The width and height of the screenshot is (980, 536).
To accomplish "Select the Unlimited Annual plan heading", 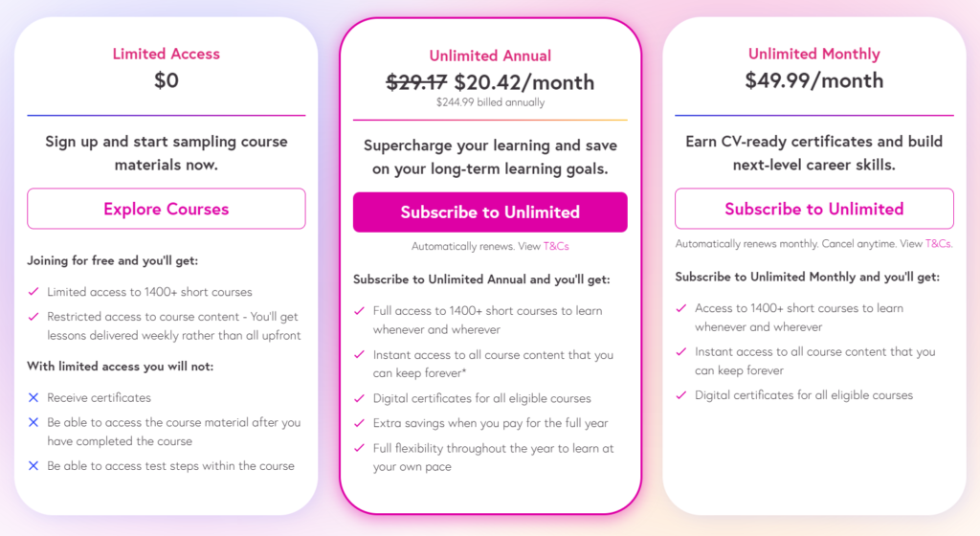I will [490, 56].
